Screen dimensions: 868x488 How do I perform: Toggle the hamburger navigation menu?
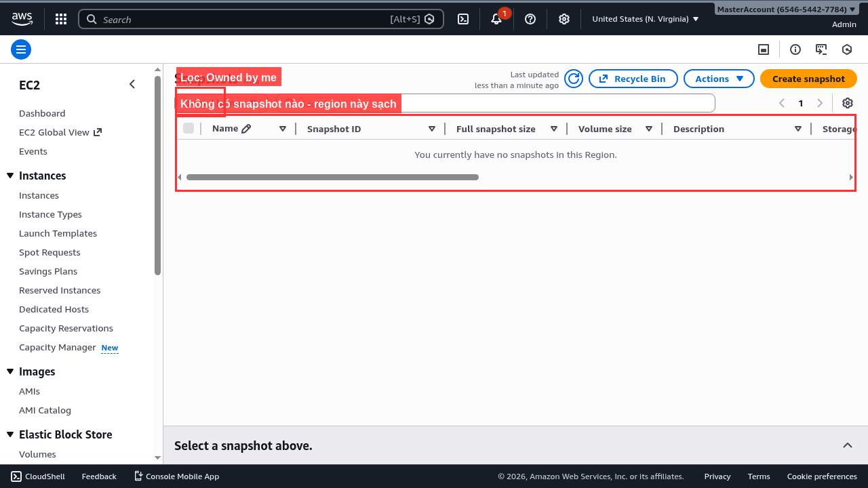coord(21,49)
